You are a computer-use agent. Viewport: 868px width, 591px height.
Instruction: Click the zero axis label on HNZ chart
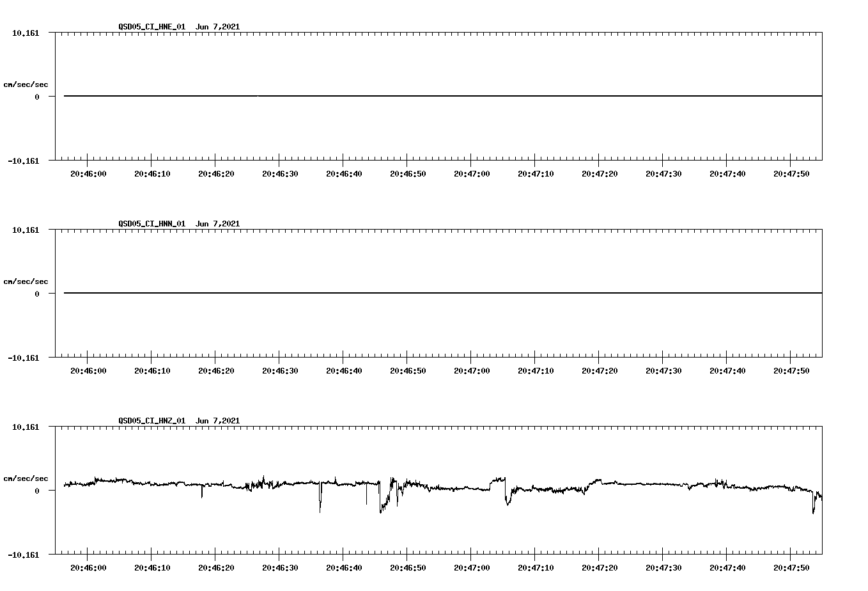click(x=37, y=491)
